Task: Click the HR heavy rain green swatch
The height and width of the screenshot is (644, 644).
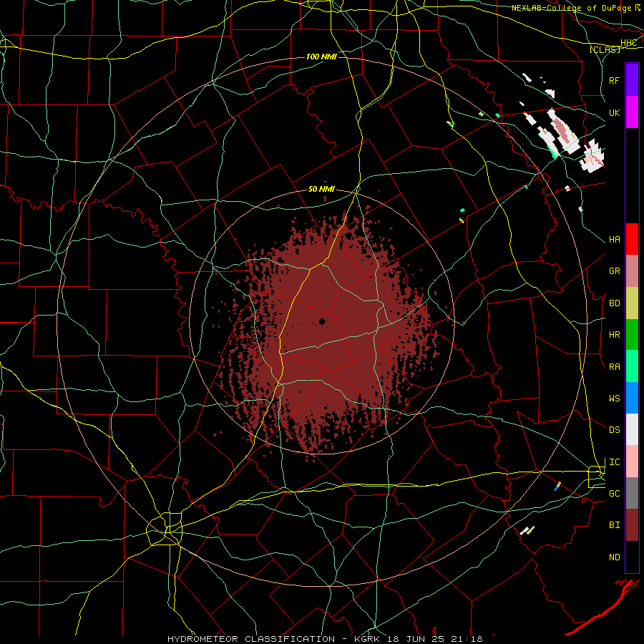Action: click(632, 335)
